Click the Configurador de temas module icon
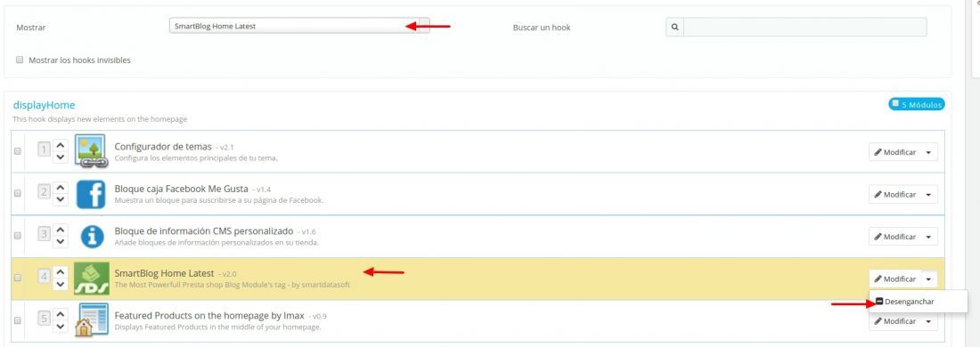This screenshot has height=347, width=980. coord(91,151)
